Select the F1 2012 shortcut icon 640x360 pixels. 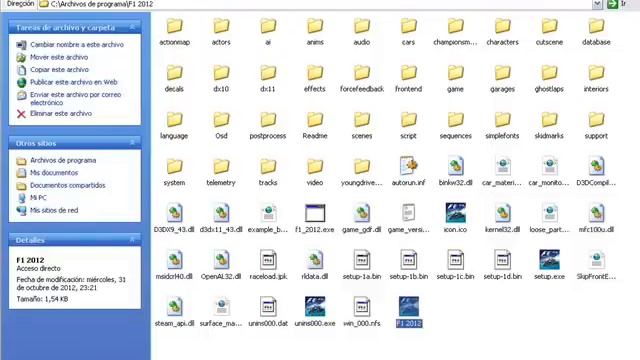tap(409, 307)
